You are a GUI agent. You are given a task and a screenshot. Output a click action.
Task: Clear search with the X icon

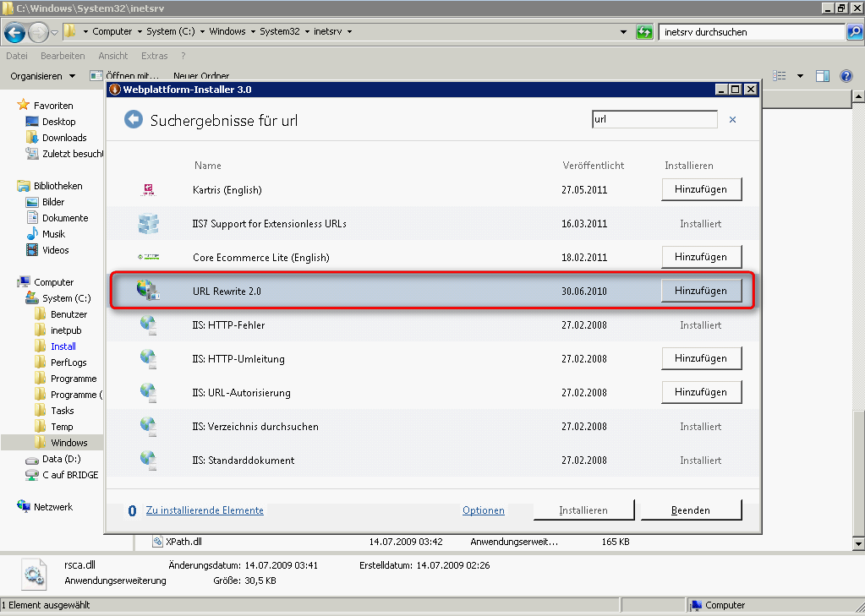(x=732, y=120)
